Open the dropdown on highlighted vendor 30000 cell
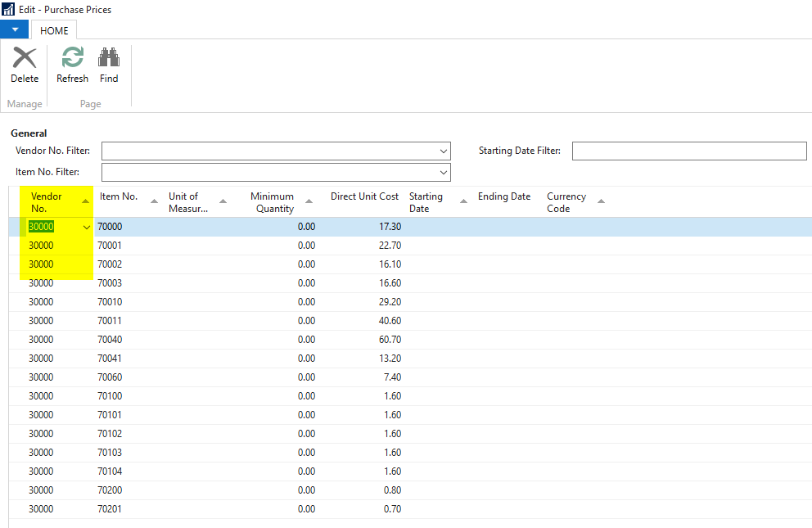812x528 pixels. 85,226
